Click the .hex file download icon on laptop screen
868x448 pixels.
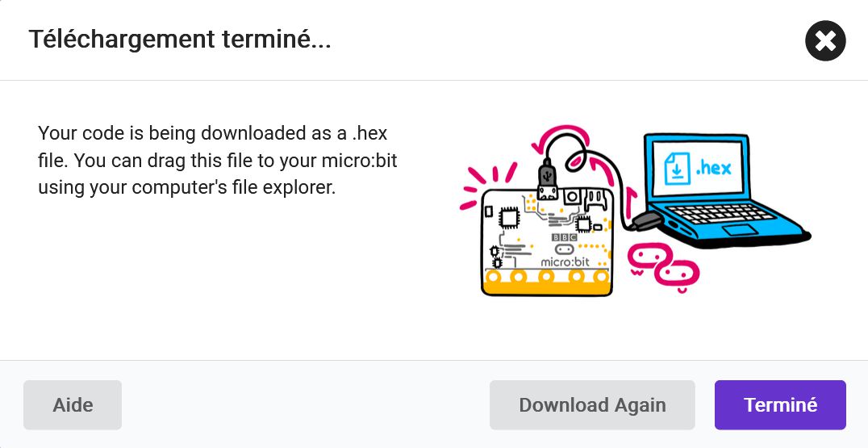point(677,169)
